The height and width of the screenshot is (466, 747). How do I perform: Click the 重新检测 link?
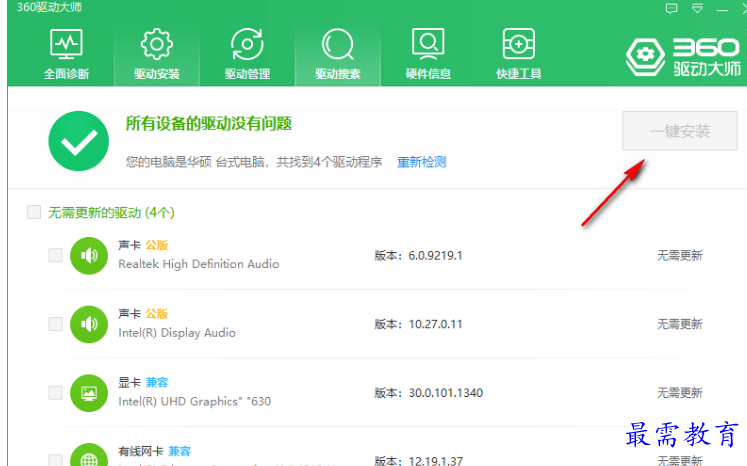pos(422,162)
